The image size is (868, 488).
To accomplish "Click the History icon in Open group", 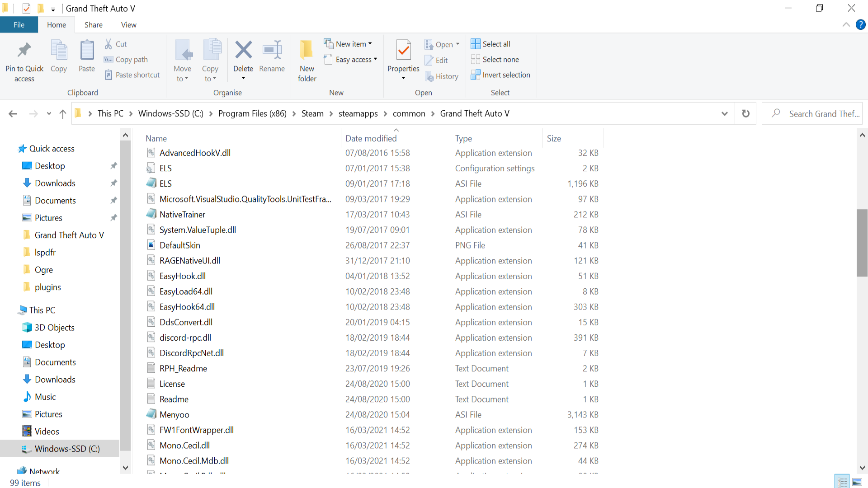I will [x=429, y=76].
